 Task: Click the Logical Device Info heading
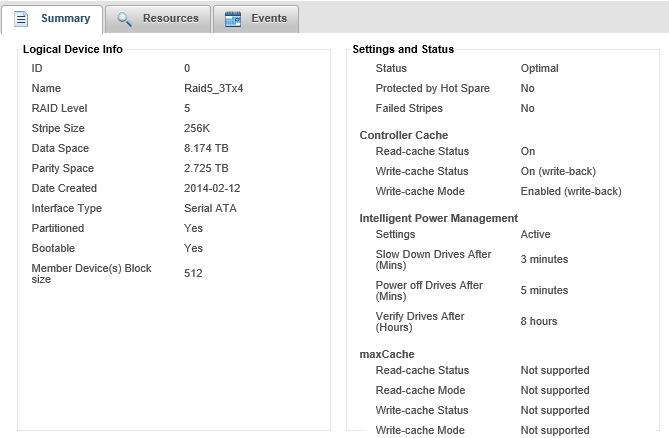click(73, 49)
